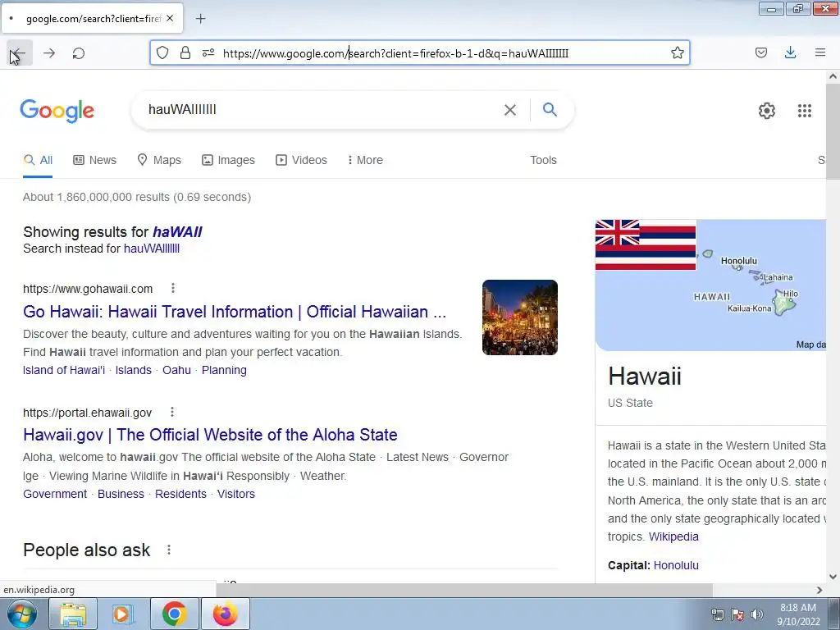Click the haWAII corrected spelling link
The image size is (840, 630).
(177, 232)
